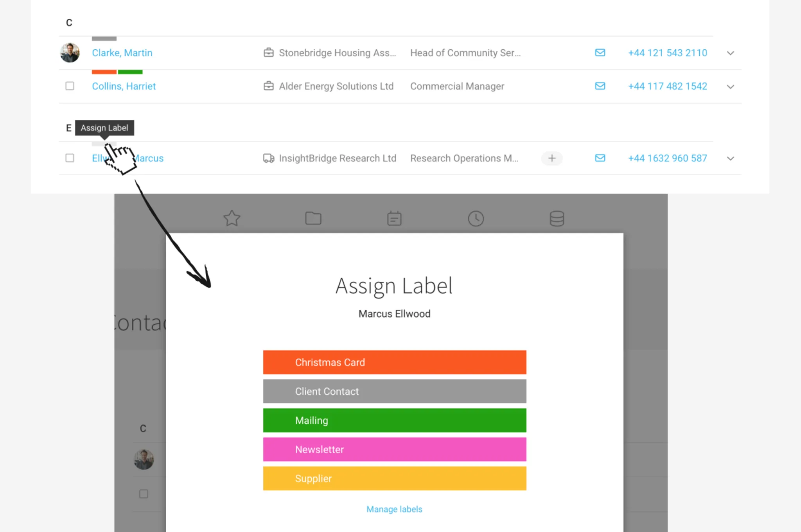This screenshot has width=801, height=532.
Task: Assign the Newsletter label
Action: (x=395, y=449)
